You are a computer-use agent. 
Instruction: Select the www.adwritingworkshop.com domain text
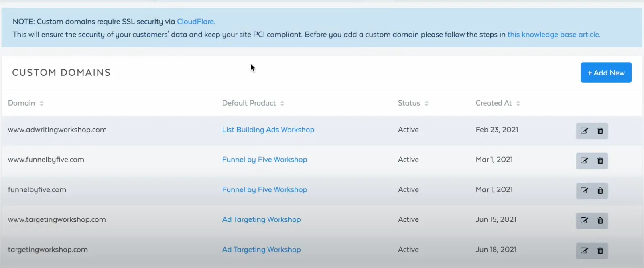pyautogui.click(x=57, y=130)
